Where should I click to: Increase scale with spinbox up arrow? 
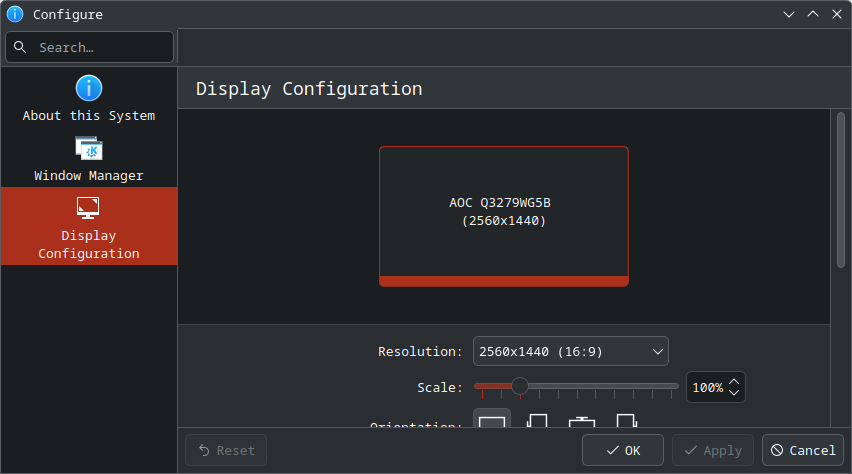[x=734, y=382]
